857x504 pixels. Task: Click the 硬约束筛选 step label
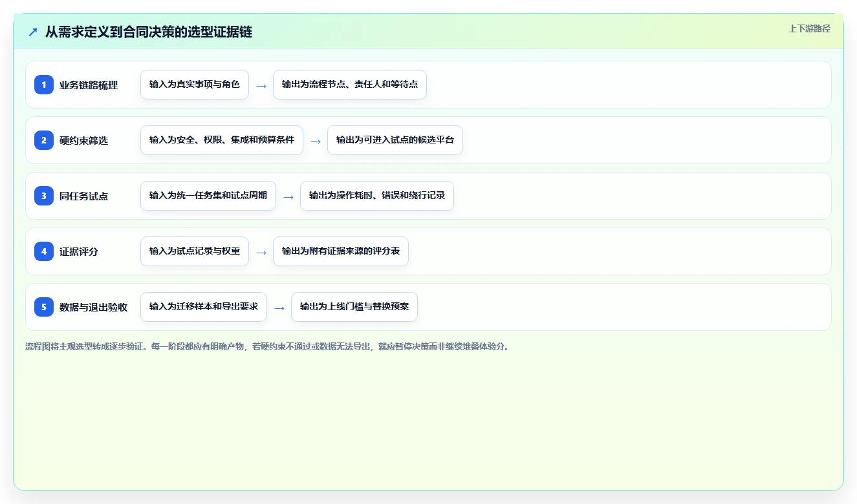point(83,140)
